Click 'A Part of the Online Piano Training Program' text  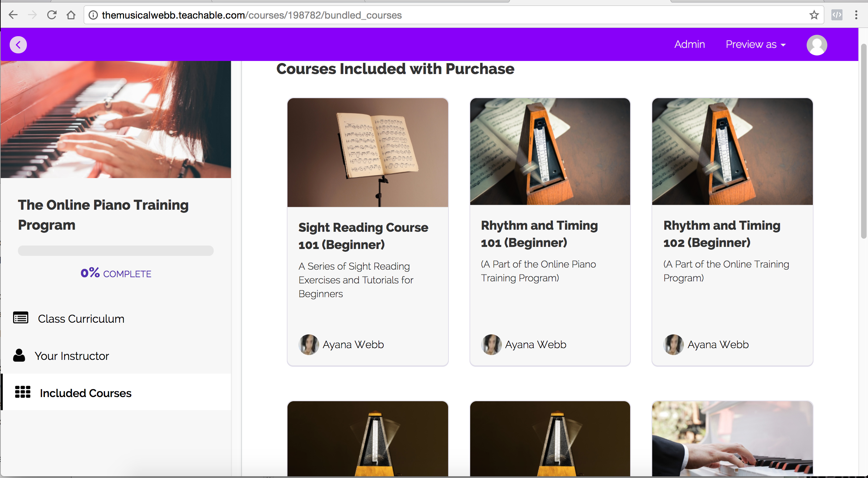pos(538,271)
